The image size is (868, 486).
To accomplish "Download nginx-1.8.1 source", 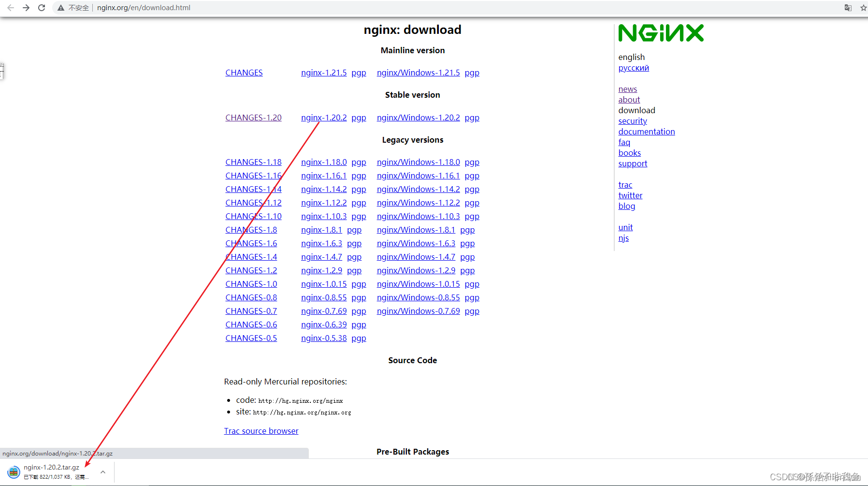I will [321, 230].
